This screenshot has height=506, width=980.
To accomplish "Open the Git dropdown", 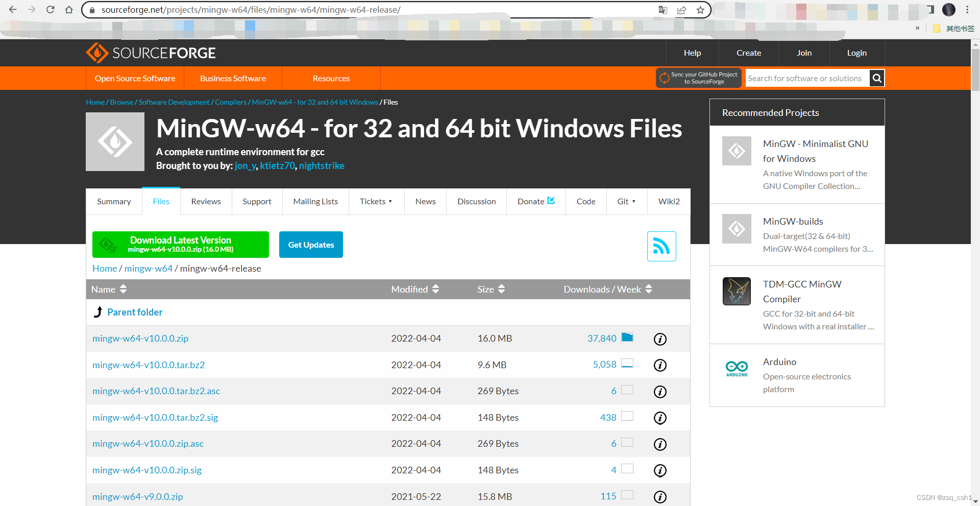I will (x=626, y=201).
